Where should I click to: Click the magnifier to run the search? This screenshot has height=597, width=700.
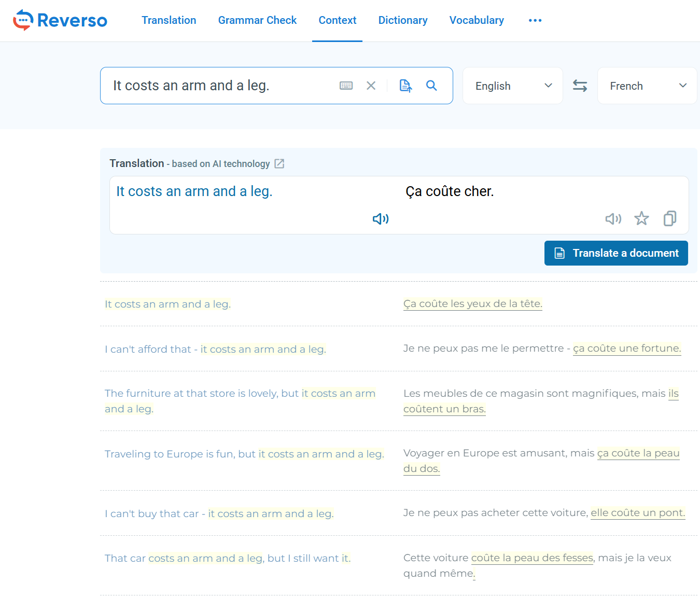431,86
